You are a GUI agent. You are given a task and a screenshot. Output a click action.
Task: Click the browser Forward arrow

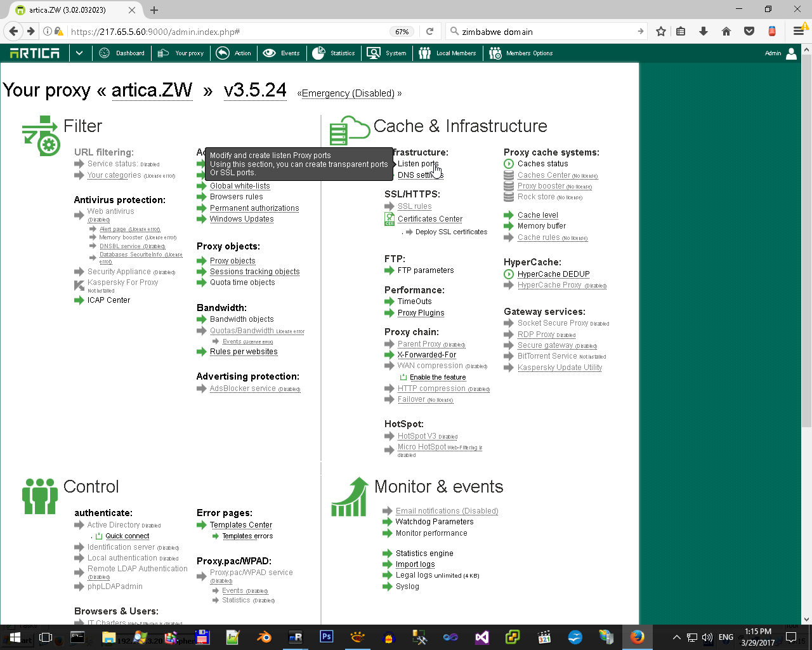[x=30, y=31]
